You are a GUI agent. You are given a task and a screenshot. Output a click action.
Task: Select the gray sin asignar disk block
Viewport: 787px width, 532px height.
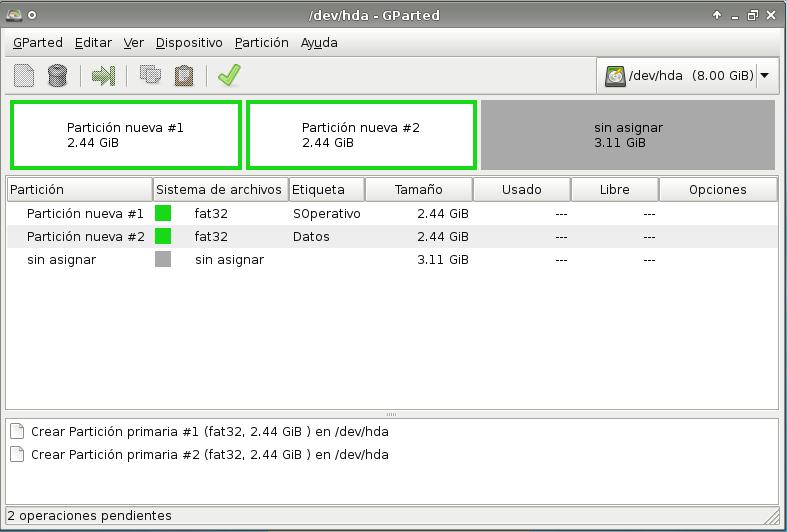627,135
